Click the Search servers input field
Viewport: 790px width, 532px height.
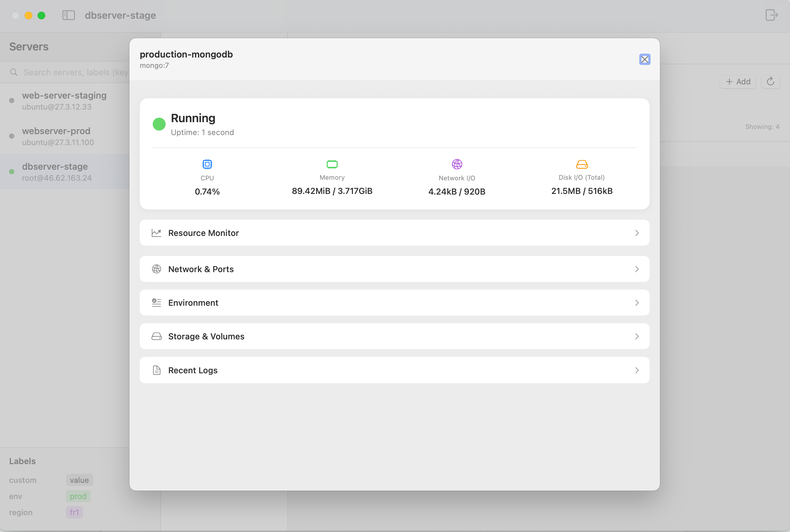[x=75, y=72]
